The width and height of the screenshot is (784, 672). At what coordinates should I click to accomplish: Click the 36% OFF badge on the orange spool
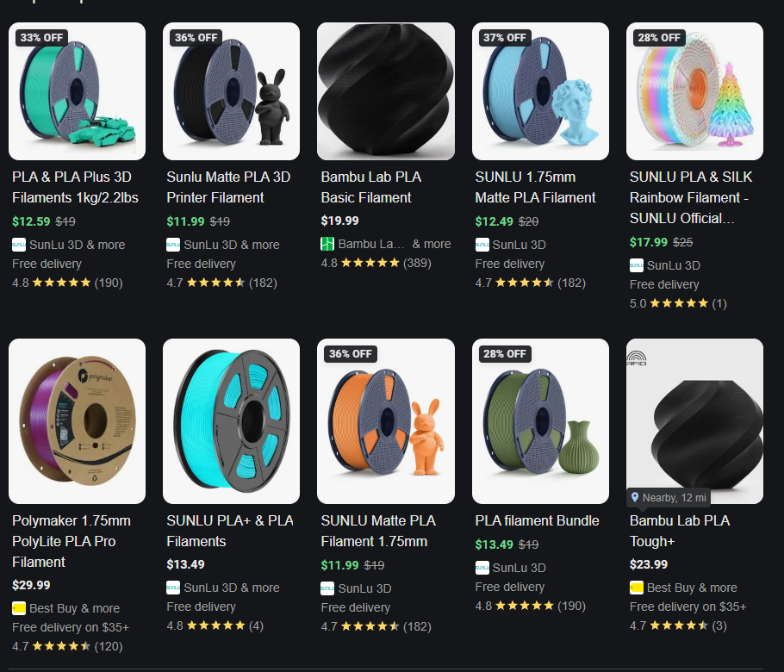coord(351,353)
